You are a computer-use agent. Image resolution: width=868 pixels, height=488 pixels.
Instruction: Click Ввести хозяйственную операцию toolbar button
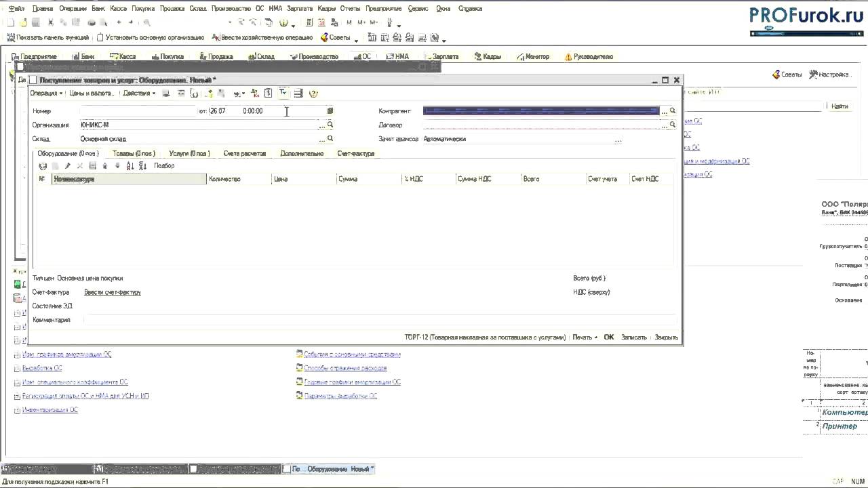click(x=262, y=38)
